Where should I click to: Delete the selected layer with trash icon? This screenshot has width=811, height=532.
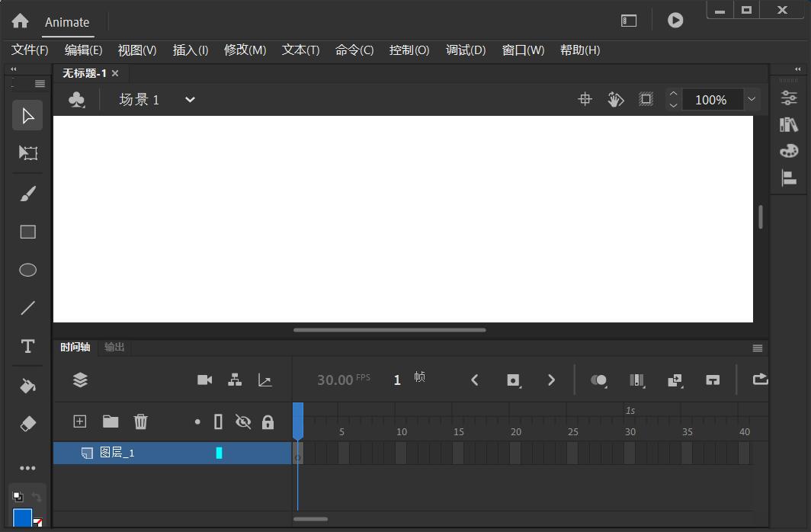coord(140,421)
